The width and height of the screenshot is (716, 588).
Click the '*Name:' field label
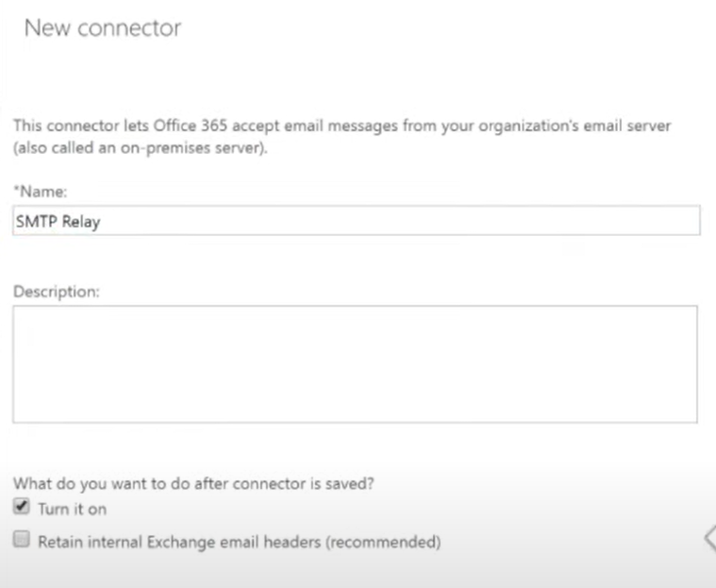coord(41,192)
